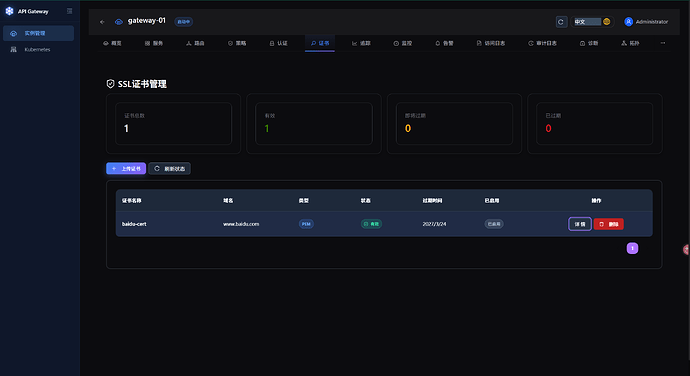690x376 pixels.
Task: Switch to the 概览 tab
Action: coord(112,43)
